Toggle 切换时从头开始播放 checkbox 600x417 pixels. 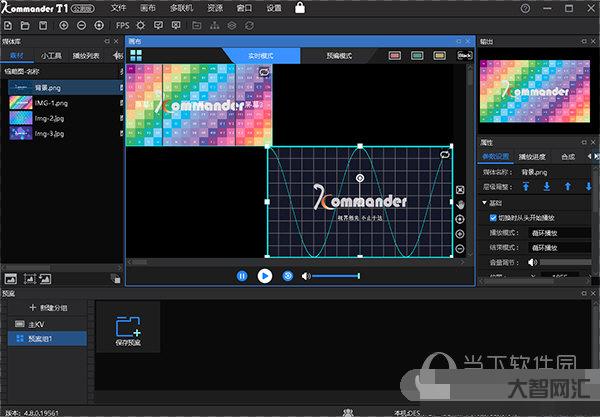tap(493, 218)
